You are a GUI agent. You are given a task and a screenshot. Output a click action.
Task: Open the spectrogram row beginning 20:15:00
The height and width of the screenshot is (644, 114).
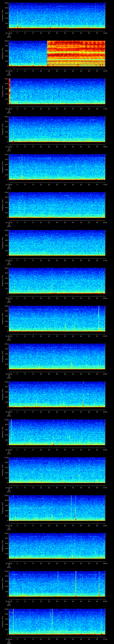click(57, 54)
